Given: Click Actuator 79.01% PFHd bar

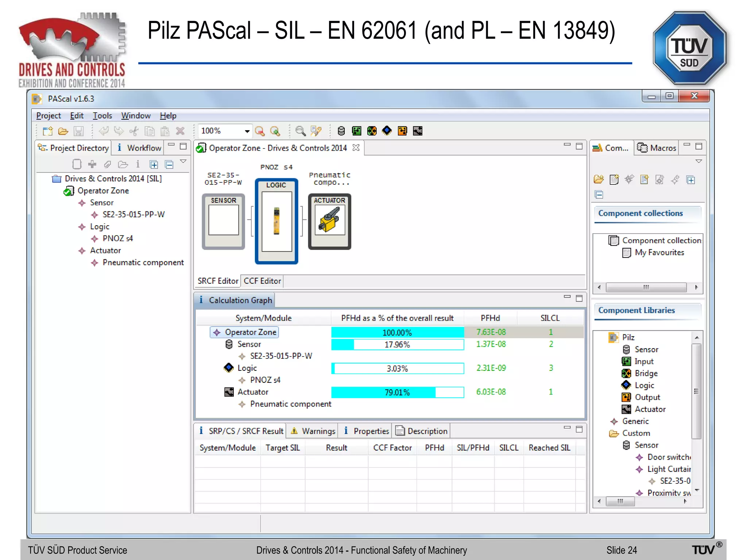Looking at the screenshot, I should [x=397, y=392].
